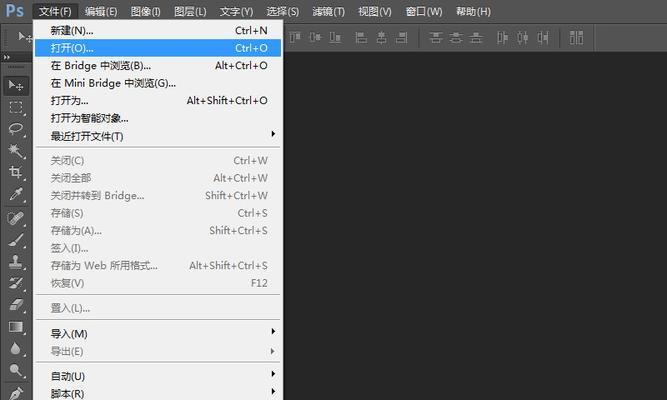Select the Clone Stamp tool
Image resolution: width=667 pixels, height=400 pixels.
pos(16,262)
